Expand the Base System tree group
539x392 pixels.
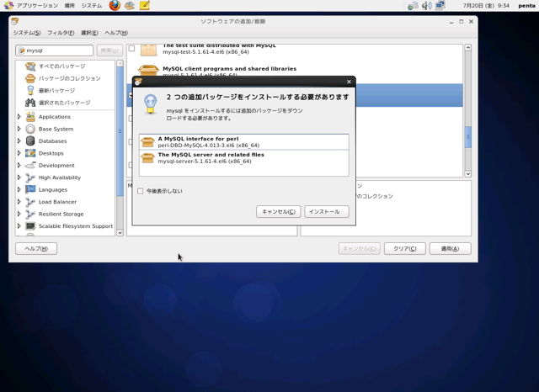pos(19,129)
